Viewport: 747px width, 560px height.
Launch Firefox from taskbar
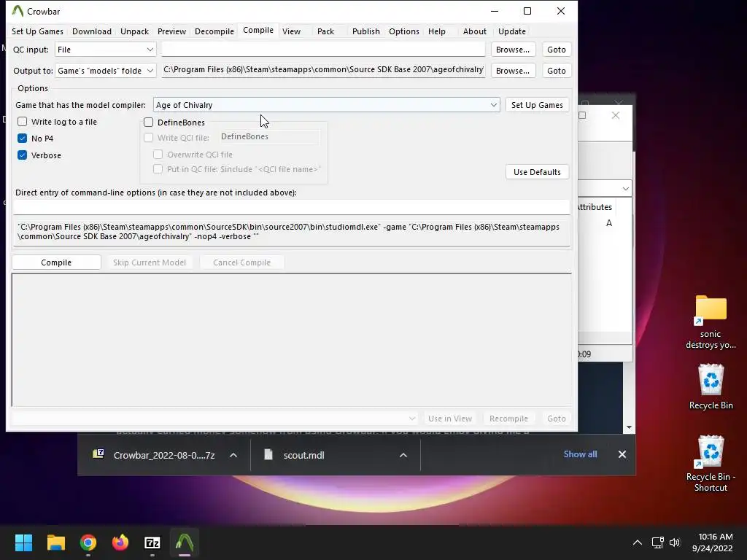[120, 542]
